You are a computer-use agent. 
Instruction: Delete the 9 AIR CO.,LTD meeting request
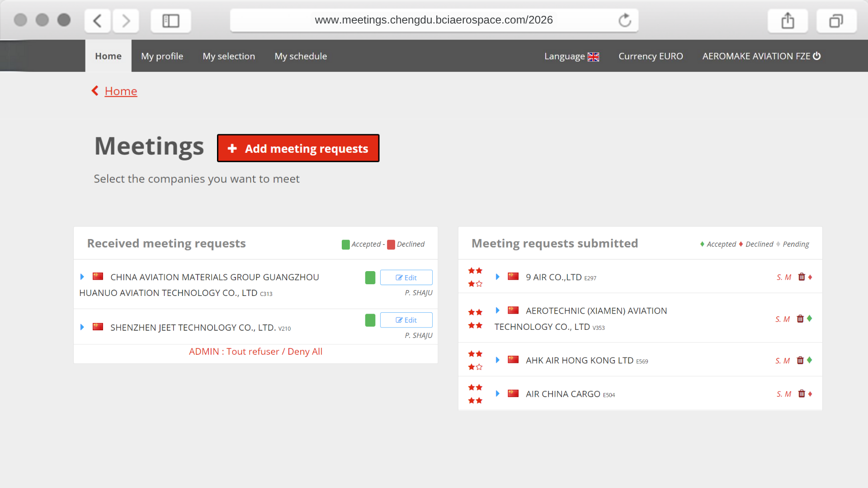802,277
